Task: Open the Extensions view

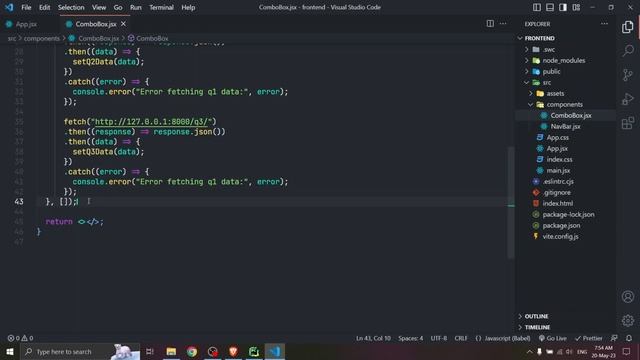Action: 627,123
